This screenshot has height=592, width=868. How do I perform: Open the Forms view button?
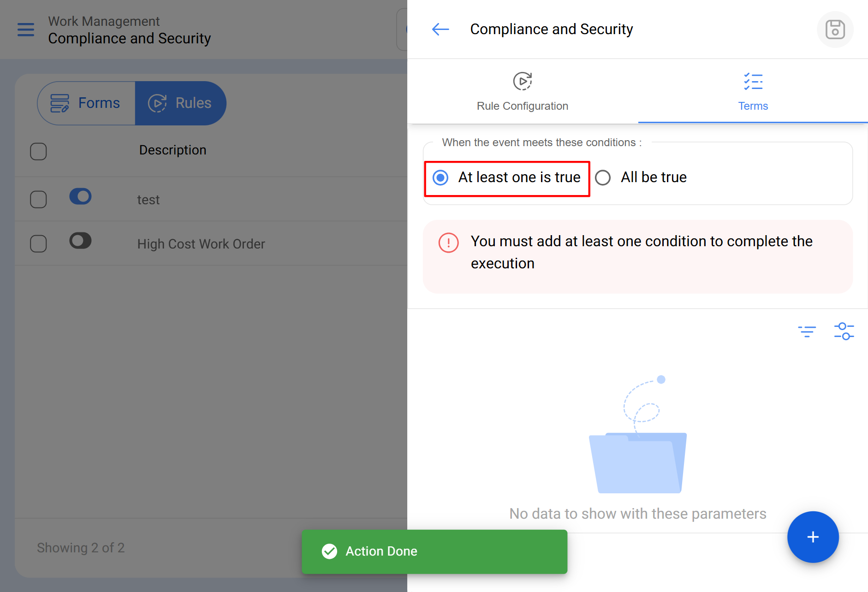[86, 103]
